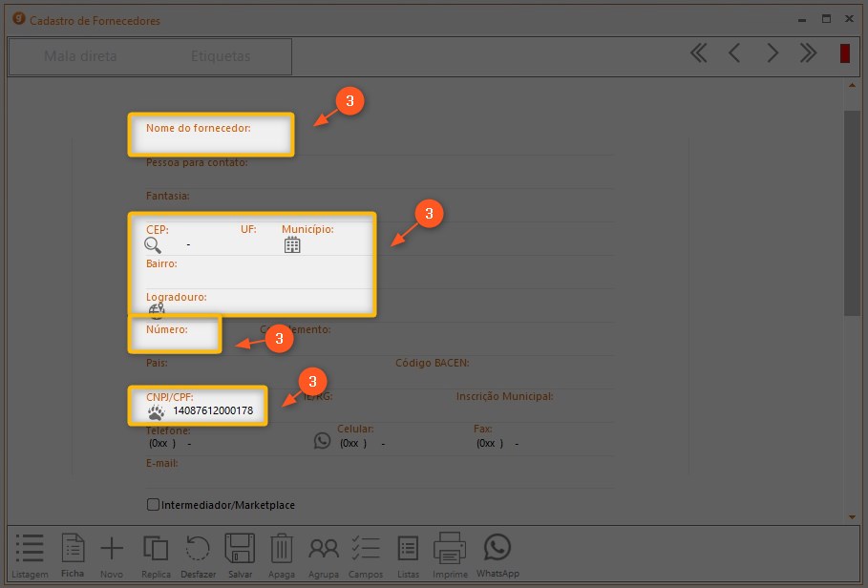This screenshot has width=868, height=588.
Task: Open the Campos fields configuration
Action: coord(366,556)
